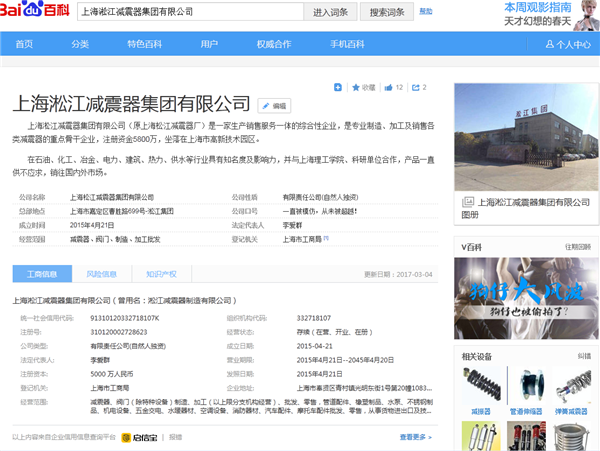Click the pencil 编辑 edit button

(273, 104)
